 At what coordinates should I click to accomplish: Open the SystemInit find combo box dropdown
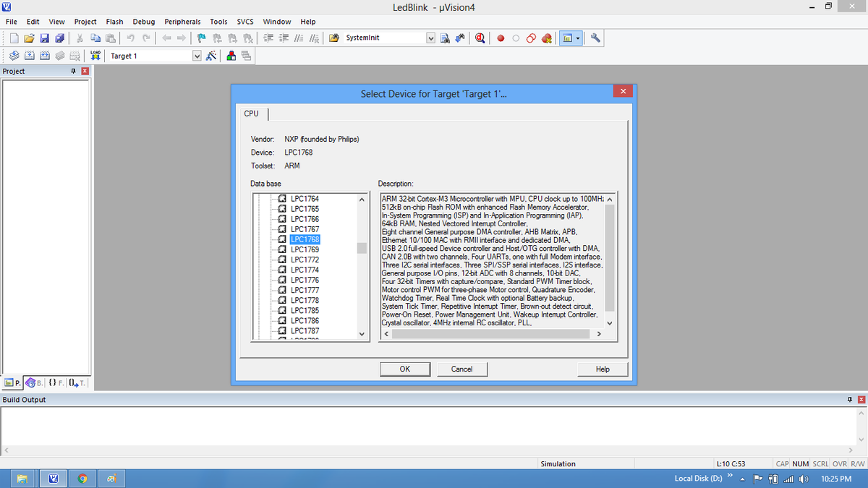click(432, 38)
